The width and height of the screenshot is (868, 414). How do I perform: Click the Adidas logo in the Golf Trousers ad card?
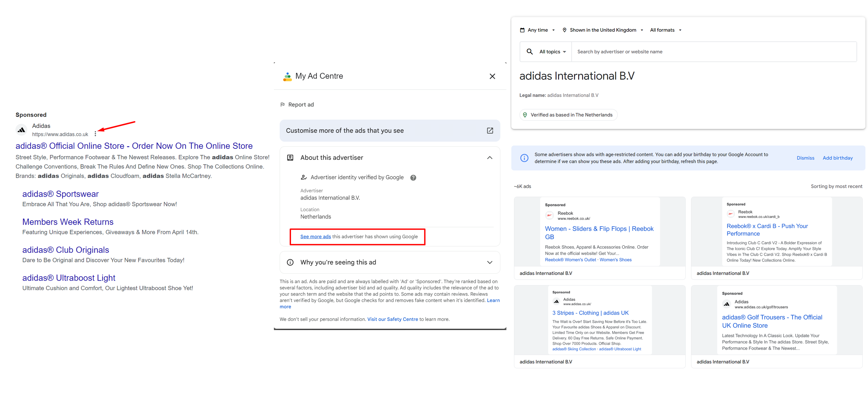[726, 304]
